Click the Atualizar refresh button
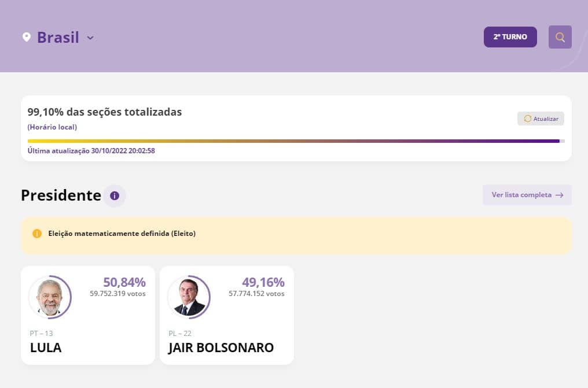 [x=541, y=119]
